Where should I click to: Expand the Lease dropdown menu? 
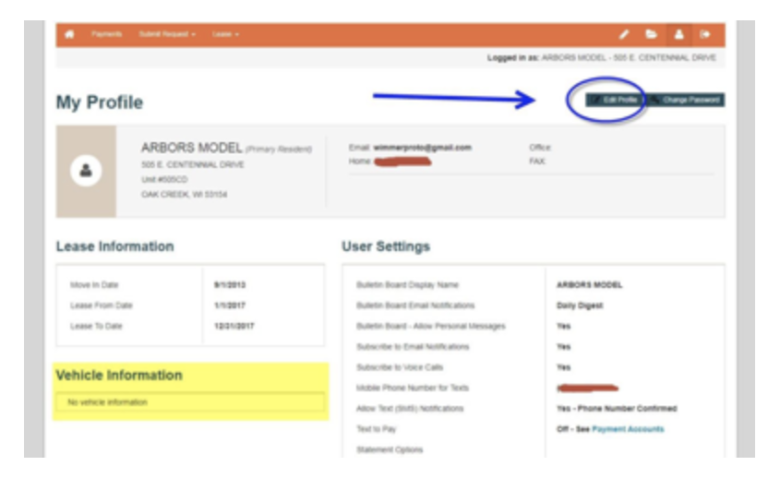point(225,34)
